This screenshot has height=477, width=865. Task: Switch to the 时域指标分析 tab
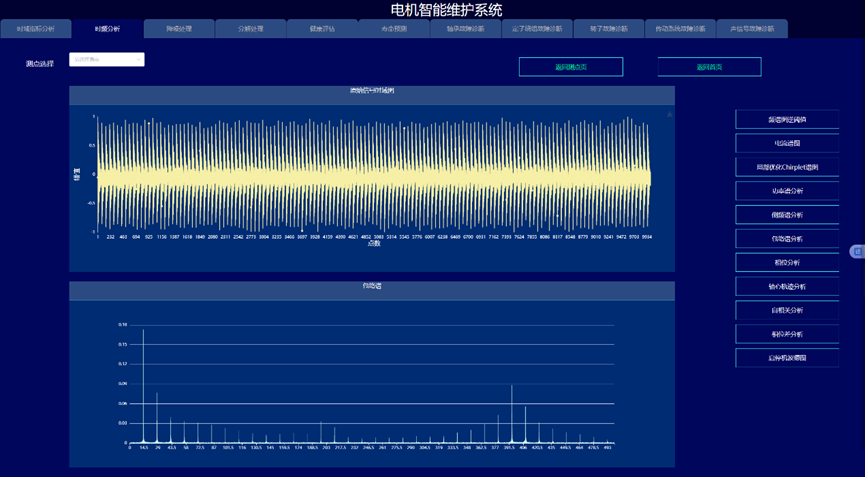pyautogui.click(x=36, y=29)
